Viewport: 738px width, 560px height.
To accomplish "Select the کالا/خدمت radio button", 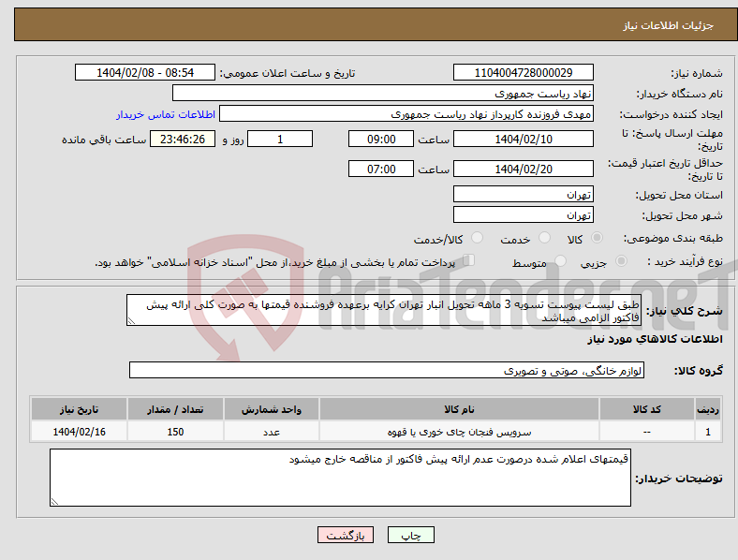I will (x=477, y=238).
